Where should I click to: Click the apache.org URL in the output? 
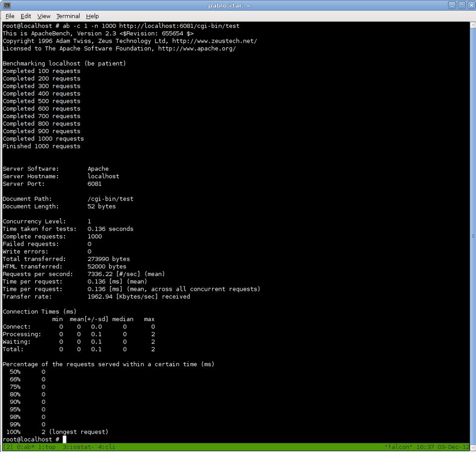coord(197,49)
